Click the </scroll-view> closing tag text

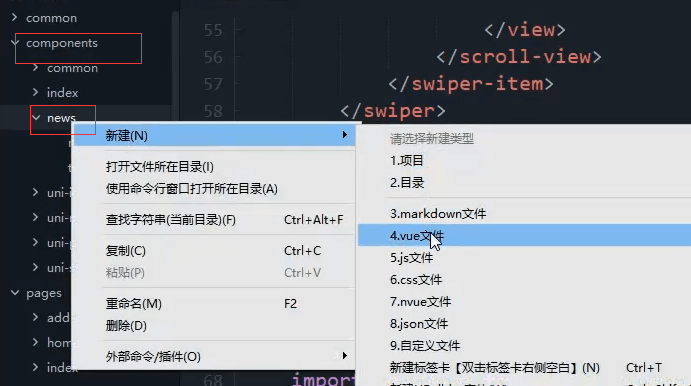click(x=519, y=57)
